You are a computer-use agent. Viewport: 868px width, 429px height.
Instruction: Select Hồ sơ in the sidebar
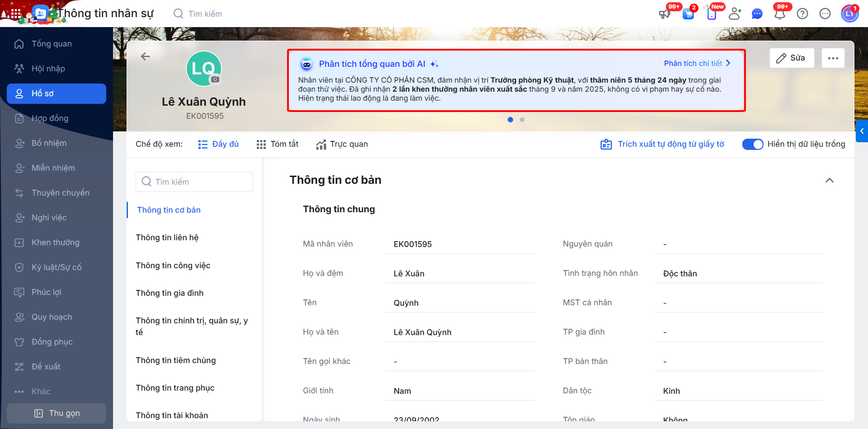click(57, 93)
